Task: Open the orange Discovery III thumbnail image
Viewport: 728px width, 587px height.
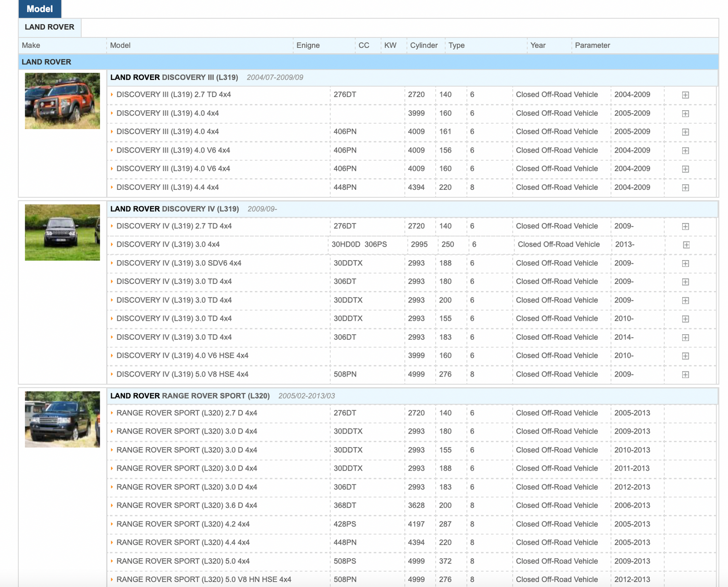Action: (62, 101)
